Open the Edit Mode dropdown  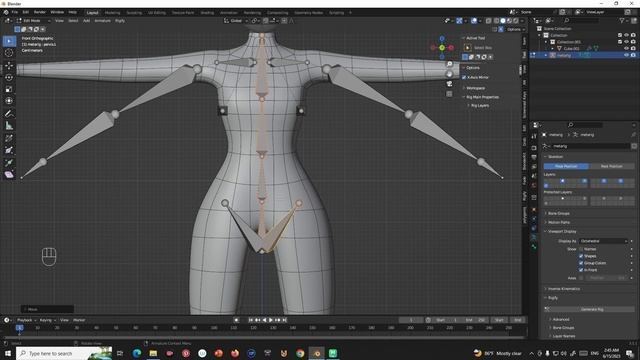(33, 20)
